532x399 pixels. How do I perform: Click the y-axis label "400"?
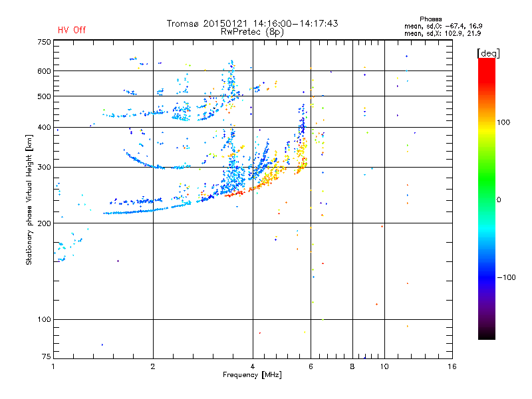point(44,127)
